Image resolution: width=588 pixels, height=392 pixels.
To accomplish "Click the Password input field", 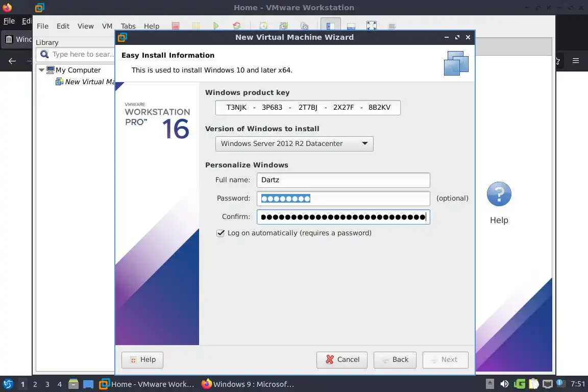I will point(343,199).
